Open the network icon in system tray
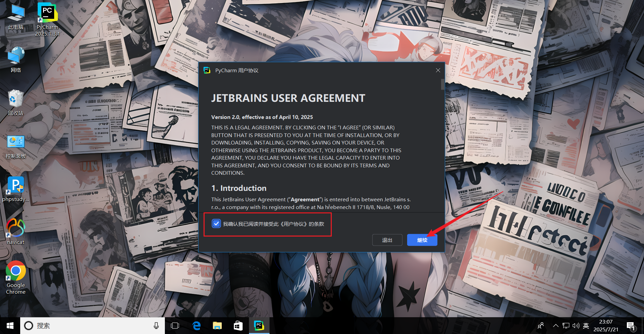Screen dimensions: 644x334 pos(566,326)
